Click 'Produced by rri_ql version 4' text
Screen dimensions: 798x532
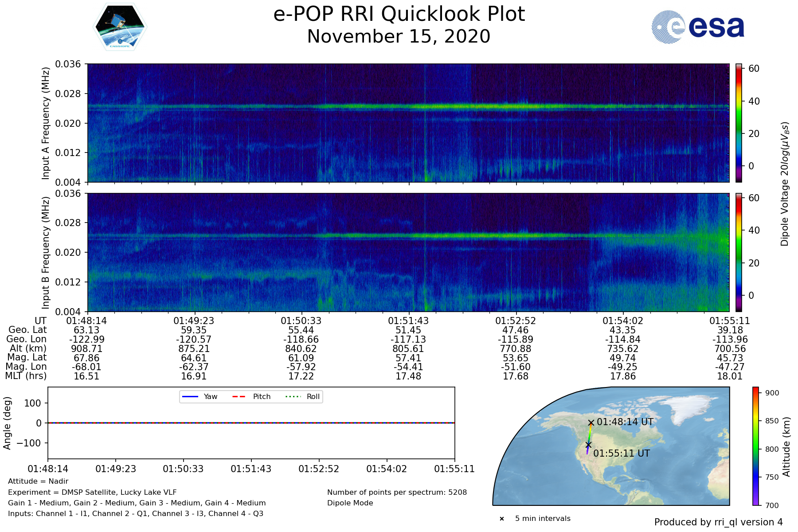[x=718, y=522]
